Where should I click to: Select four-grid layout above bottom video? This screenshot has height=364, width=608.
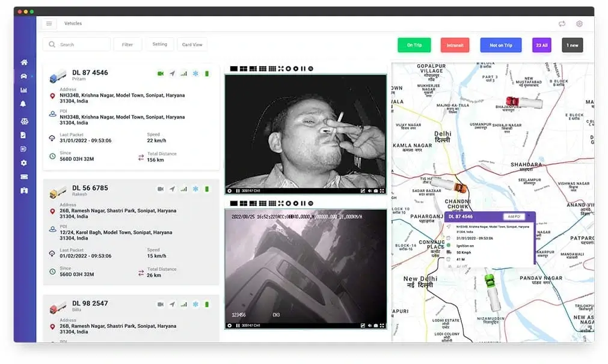coord(244,203)
